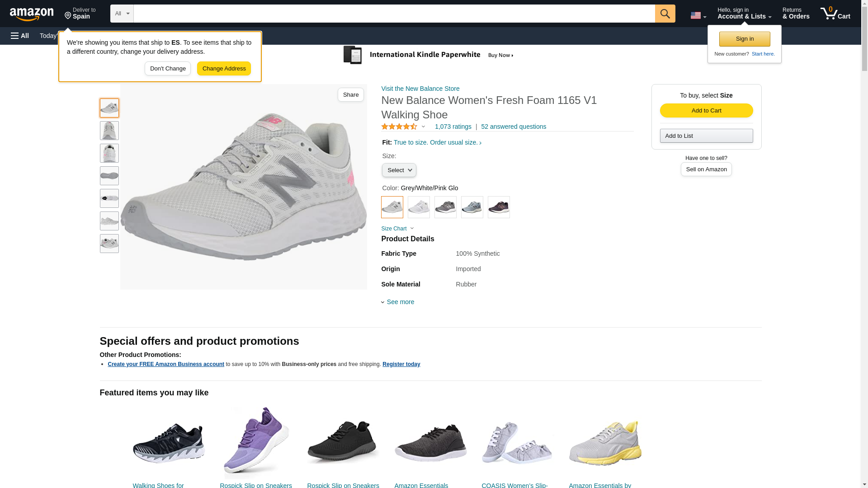Viewport: 868px width, 488px height.
Task: Click the Add to Cart button
Action: 706,111
